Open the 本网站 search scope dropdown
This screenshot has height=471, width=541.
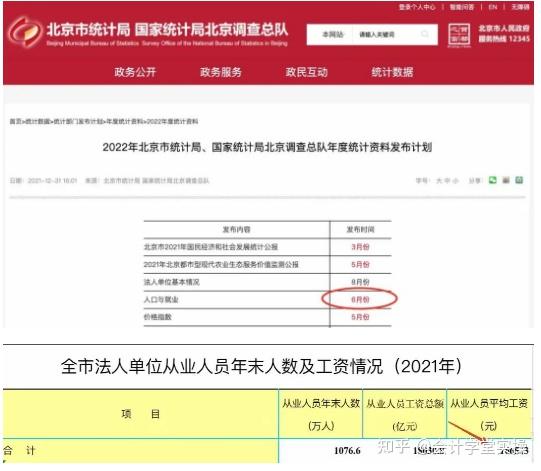(332, 34)
